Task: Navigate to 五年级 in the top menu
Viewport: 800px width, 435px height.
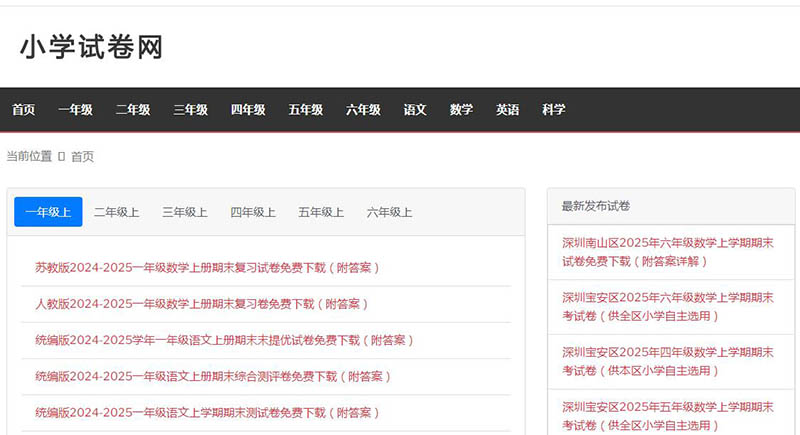Action: [x=306, y=110]
